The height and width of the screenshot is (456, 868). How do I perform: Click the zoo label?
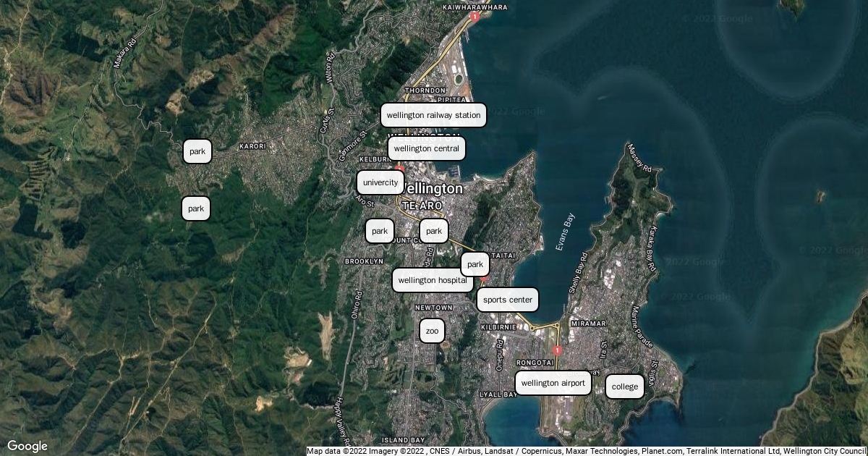point(432,331)
